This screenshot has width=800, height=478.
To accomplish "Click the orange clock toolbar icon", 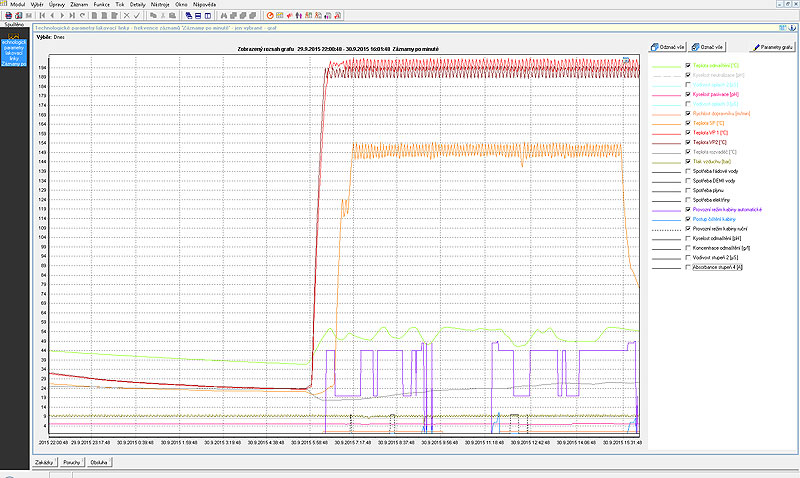I will tap(271, 16).
